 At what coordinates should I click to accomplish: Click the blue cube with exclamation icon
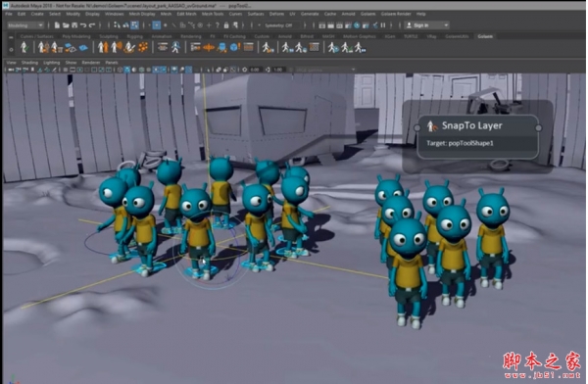235,47
